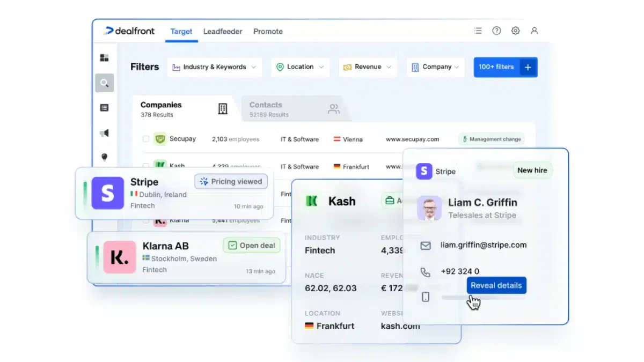Click the Stripe logo in contact card
This screenshot has height=362, width=644.
[424, 171]
